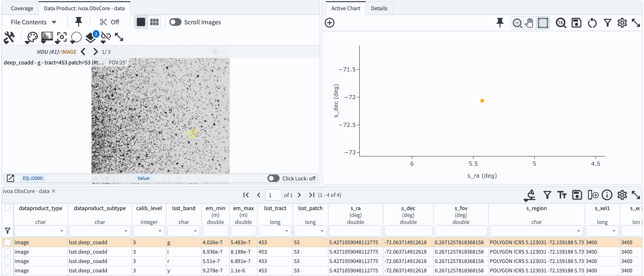The image size is (644, 276).
Task: Turn on Click Lock
Action: [273, 178]
